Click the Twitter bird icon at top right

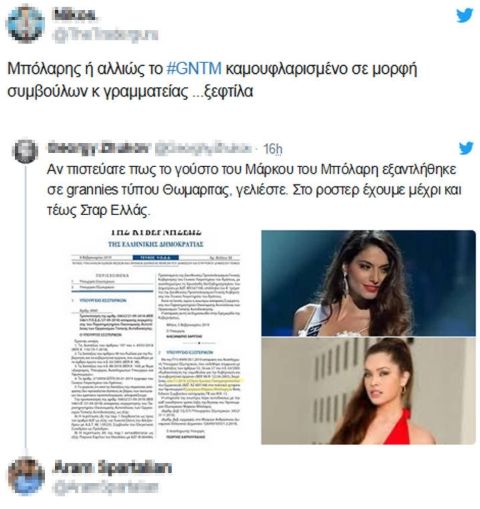click(x=465, y=15)
